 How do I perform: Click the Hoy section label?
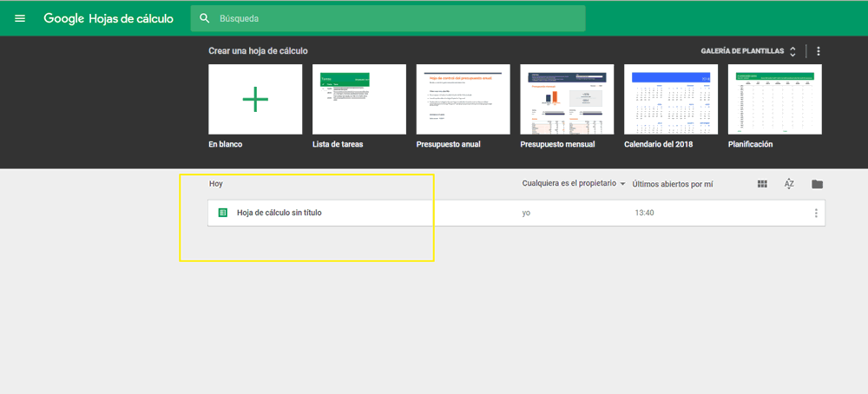216,184
